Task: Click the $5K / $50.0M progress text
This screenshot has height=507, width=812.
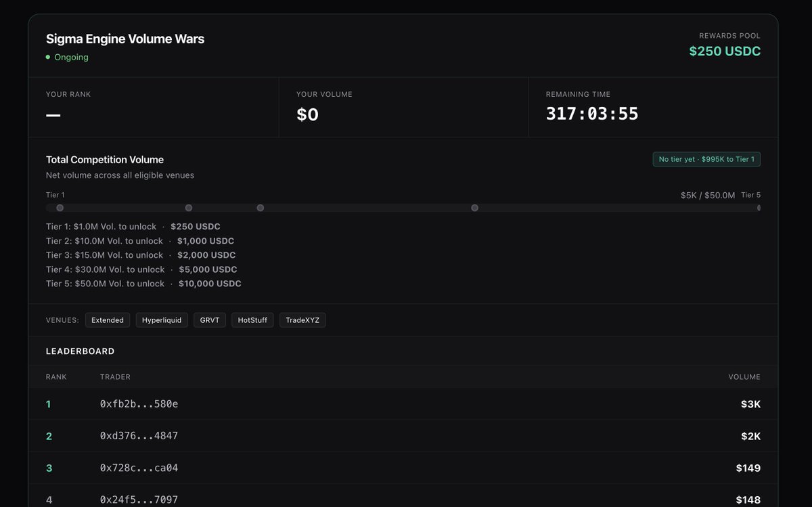Action: coord(708,195)
